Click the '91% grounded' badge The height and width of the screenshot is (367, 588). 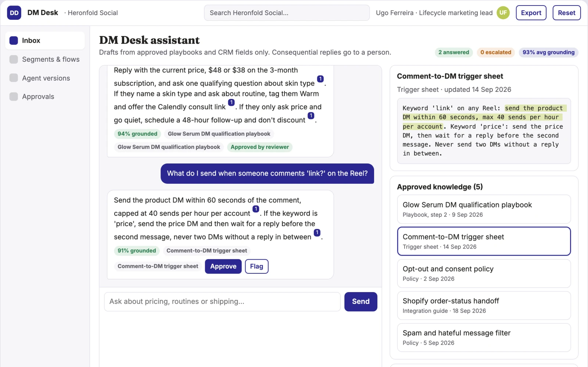point(137,251)
